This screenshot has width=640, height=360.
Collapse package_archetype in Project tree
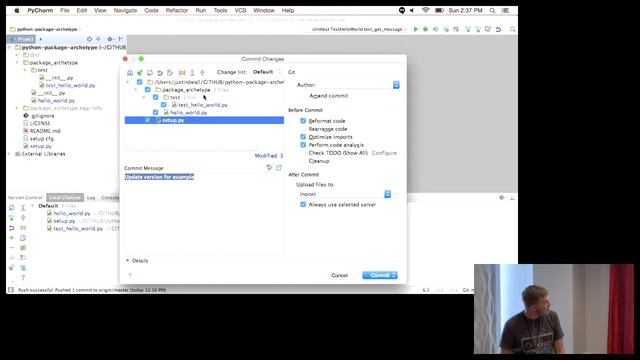[17, 62]
